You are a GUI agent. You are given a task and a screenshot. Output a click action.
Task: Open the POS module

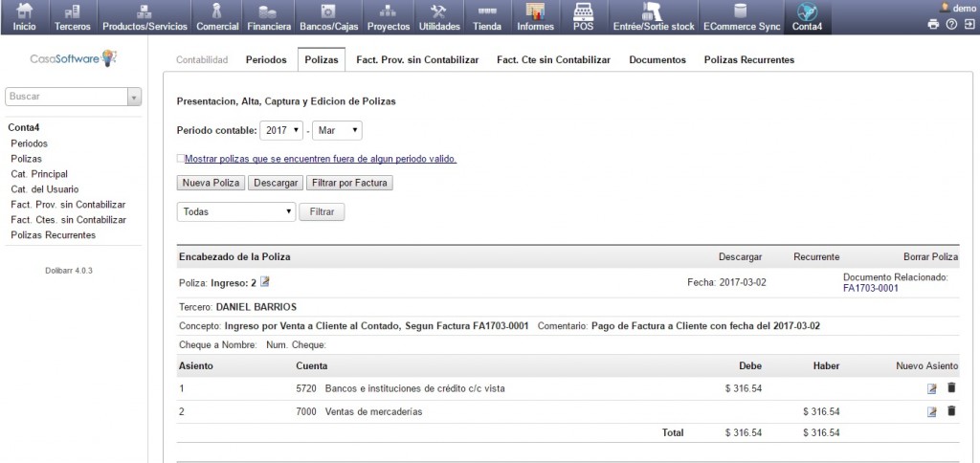tap(583, 17)
